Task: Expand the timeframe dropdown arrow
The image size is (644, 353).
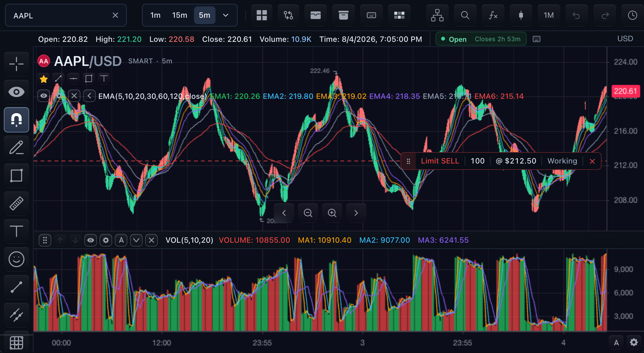Action: coord(226,15)
